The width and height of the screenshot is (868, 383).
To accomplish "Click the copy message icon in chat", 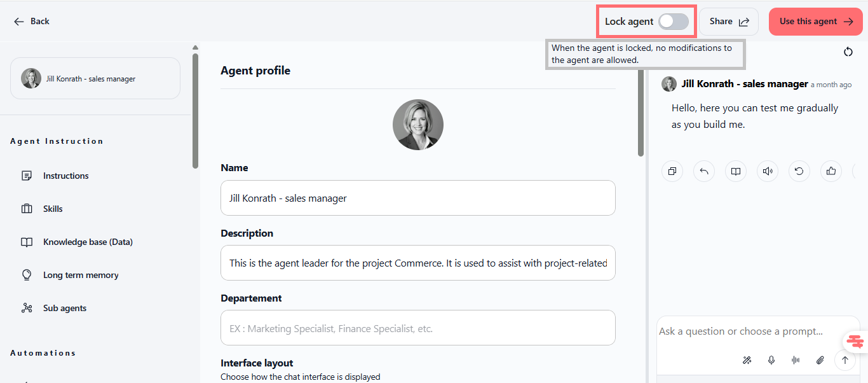I will pyautogui.click(x=672, y=171).
